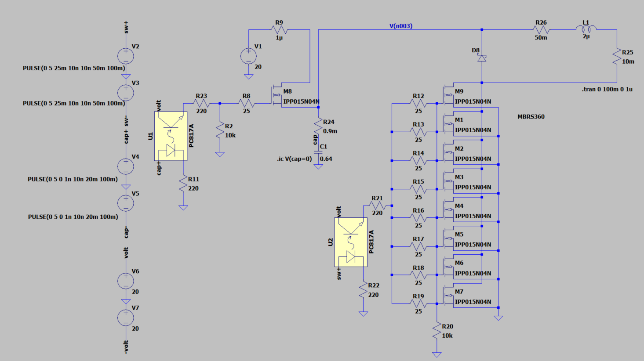This screenshot has height=361, width=644.
Task: Select the D8 MBRS360 diode symbol
Action: pyautogui.click(x=482, y=57)
